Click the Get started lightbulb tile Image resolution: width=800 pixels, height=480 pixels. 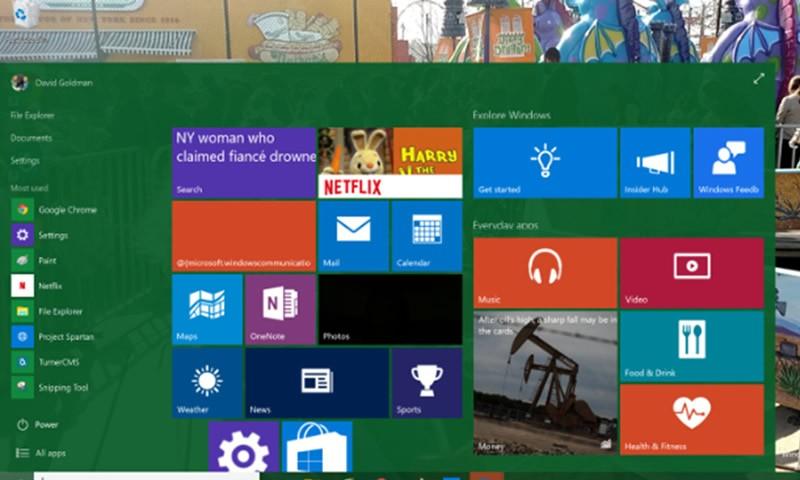[544, 162]
